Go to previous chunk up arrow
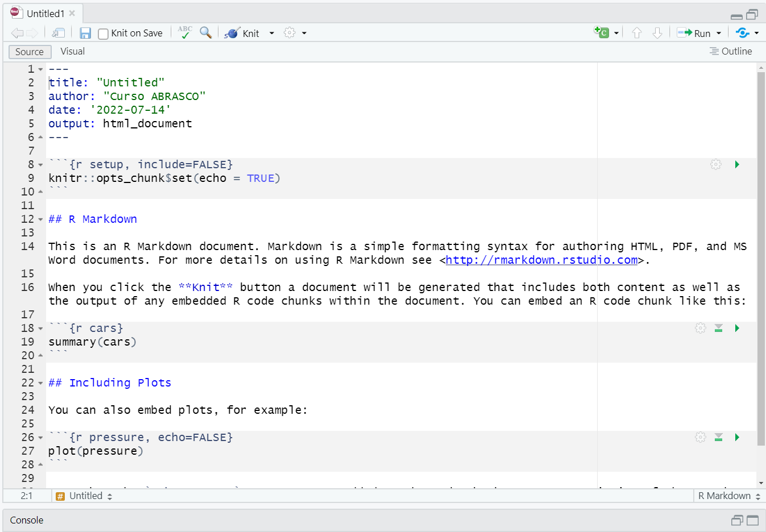Image resolution: width=766 pixels, height=532 pixels. click(x=637, y=33)
